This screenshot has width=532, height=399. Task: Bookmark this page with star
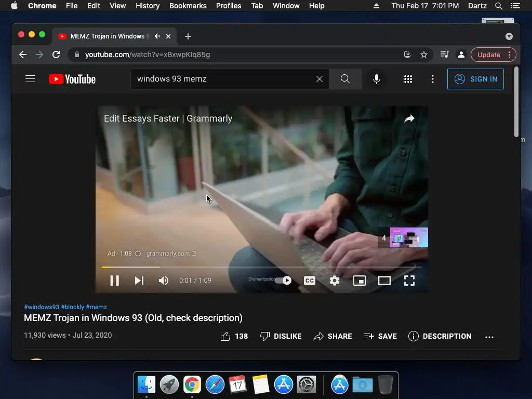(x=424, y=55)
